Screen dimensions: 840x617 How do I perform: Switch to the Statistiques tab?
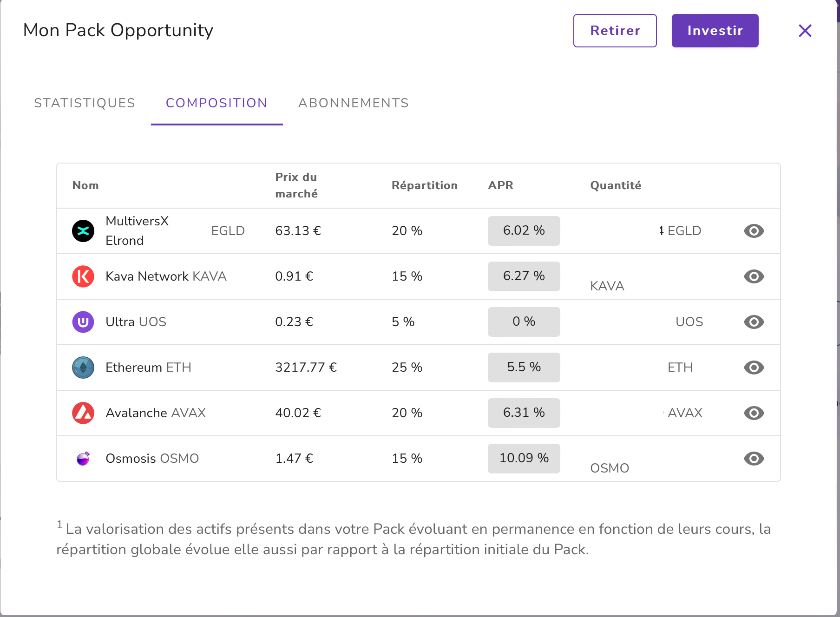(85, 103)
